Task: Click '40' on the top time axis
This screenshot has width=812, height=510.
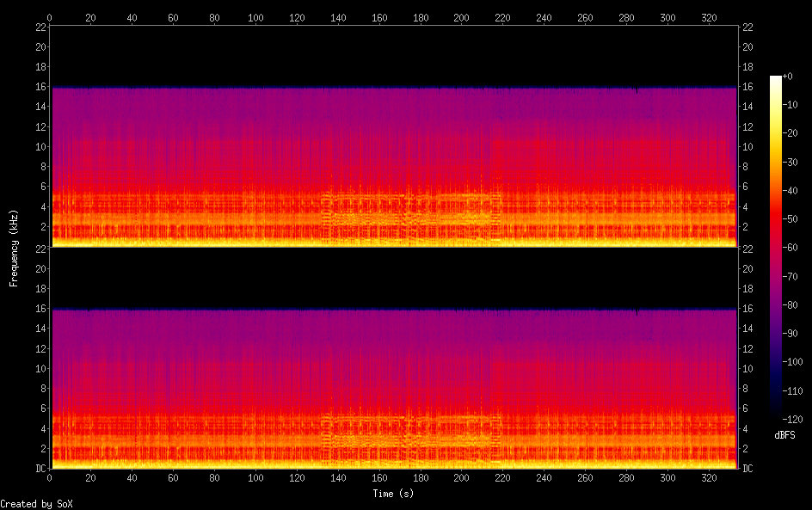Action: (132, 17)
